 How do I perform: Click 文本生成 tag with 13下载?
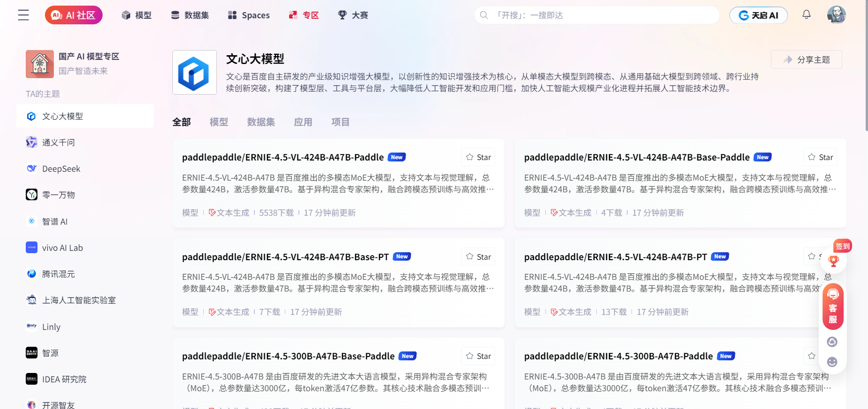point(571,312)
